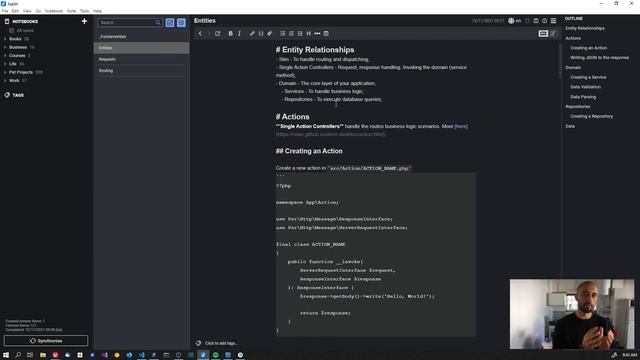The width and height of the screenshot is (640, 360).
Task: Insert inline code
Action: pyautogui.click(x=261, y=33)
